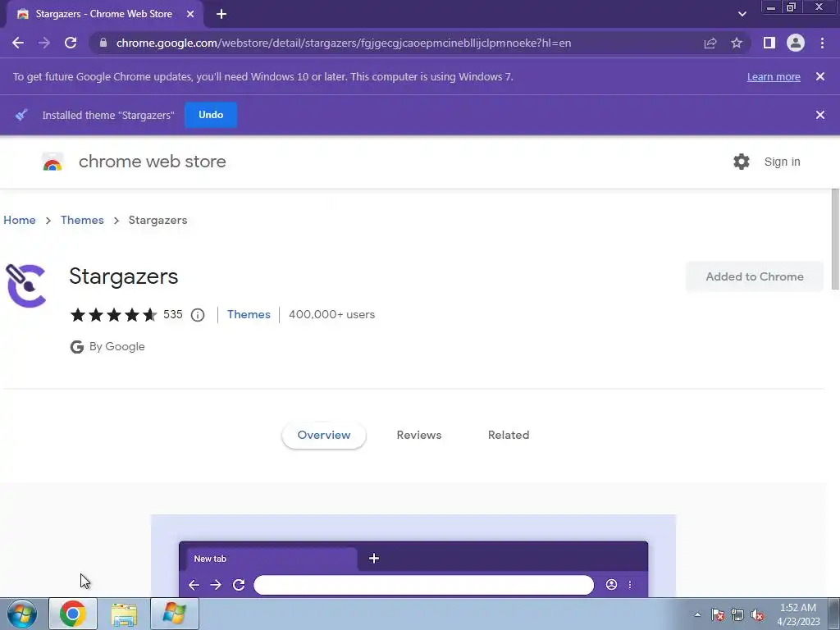Open the side panel icon
This screenshot has width=840, height=630.
[769, 43]
